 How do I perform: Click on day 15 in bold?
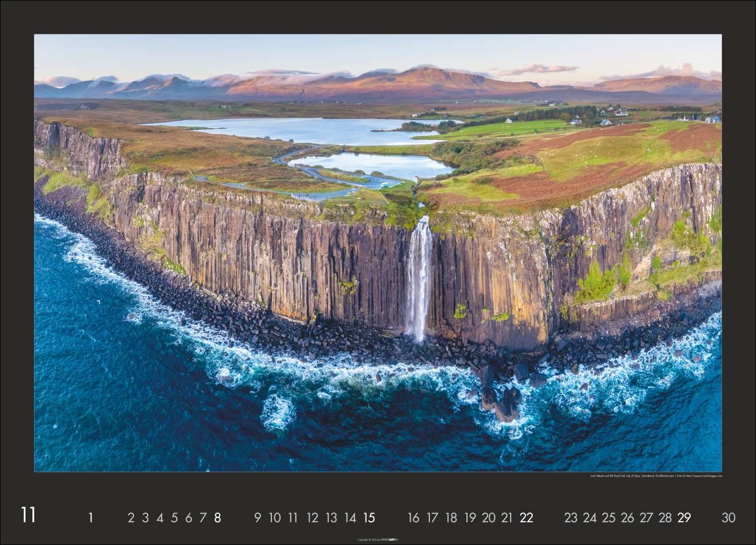(369, 517)
